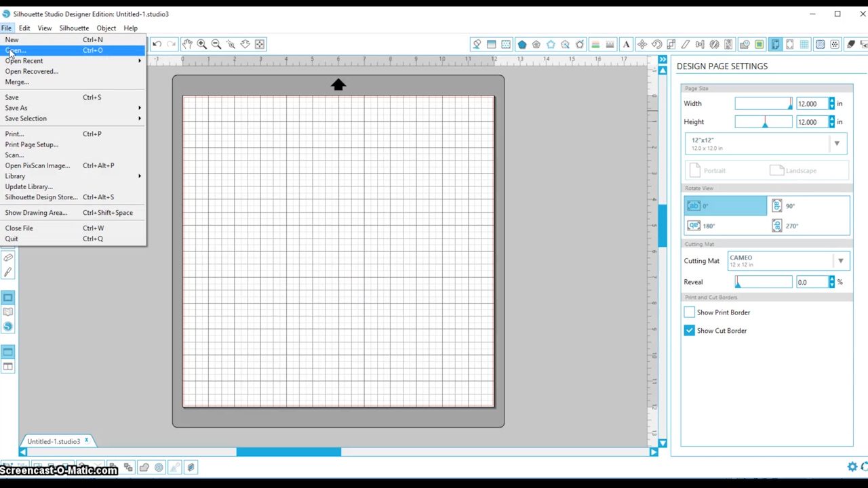Open the Move panel icon
Image resolution: width=868 pixels, height=488 pixels.
[642, 45]
